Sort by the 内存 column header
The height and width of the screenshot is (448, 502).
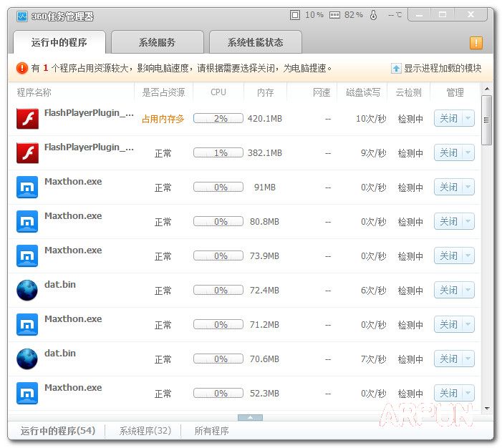[x=264, y=92]
